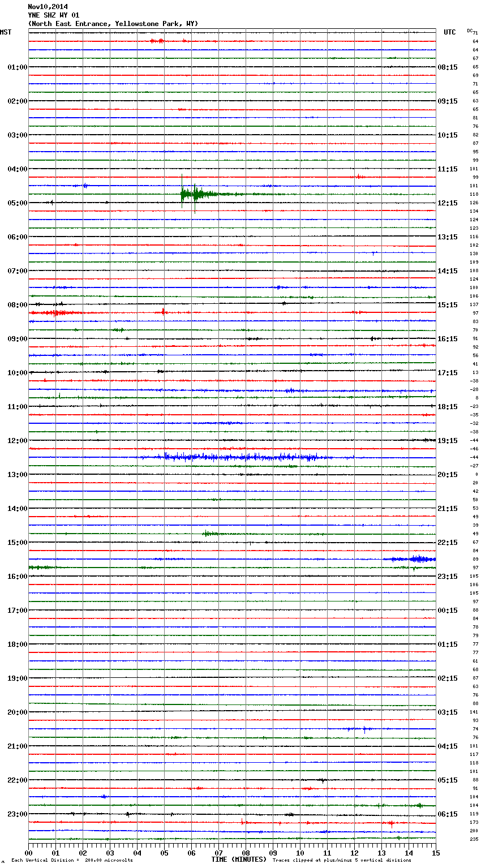Select the 03:00 MST time label

point(18,135)
